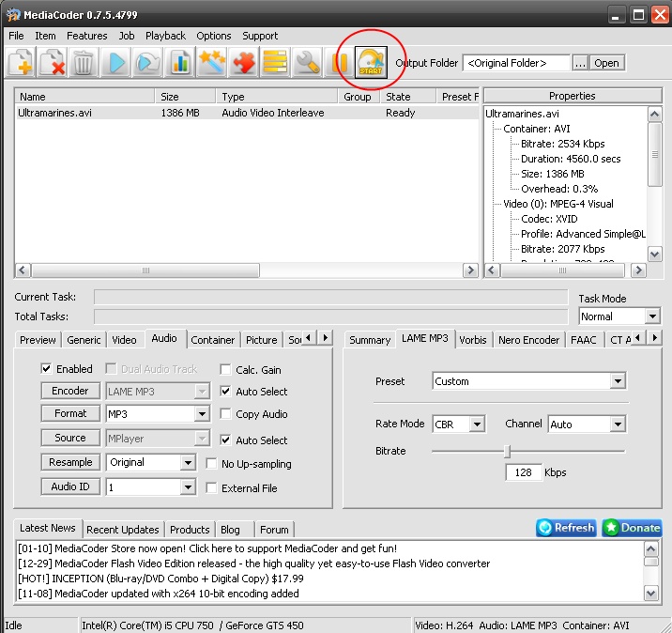Open the Rate Mode CBR dropdown
The image size is (672, 633).
click(x=477, y=425)
